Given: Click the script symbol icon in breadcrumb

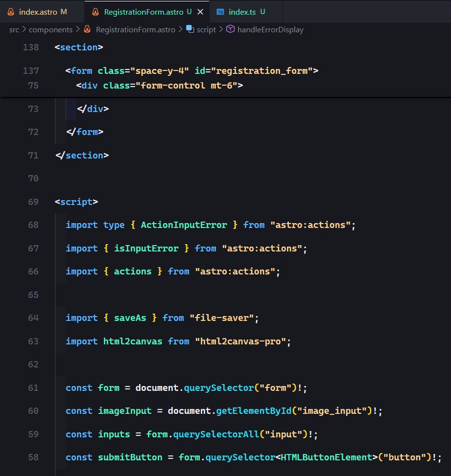Looking at the screenshot, I should tap(190, 29).
